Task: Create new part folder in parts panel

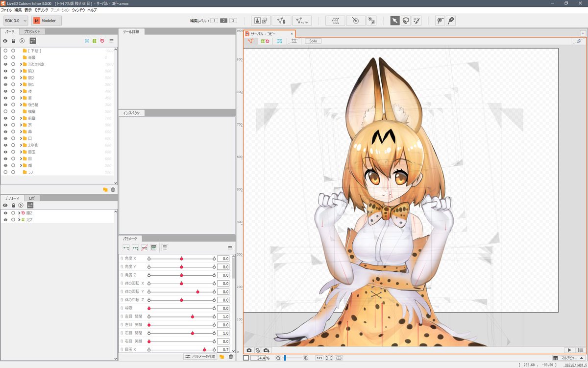Action: 105,189
